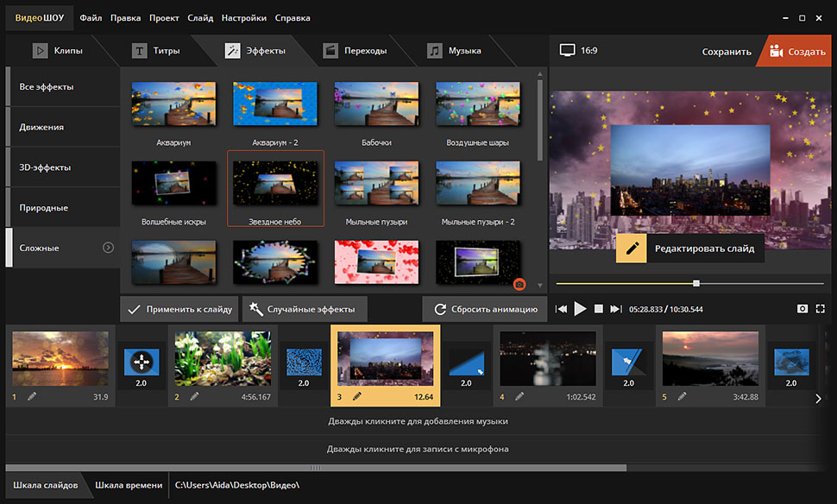837x504 pixels.
Task: Expand the Сложные category arrow
Action: point(109,248)
